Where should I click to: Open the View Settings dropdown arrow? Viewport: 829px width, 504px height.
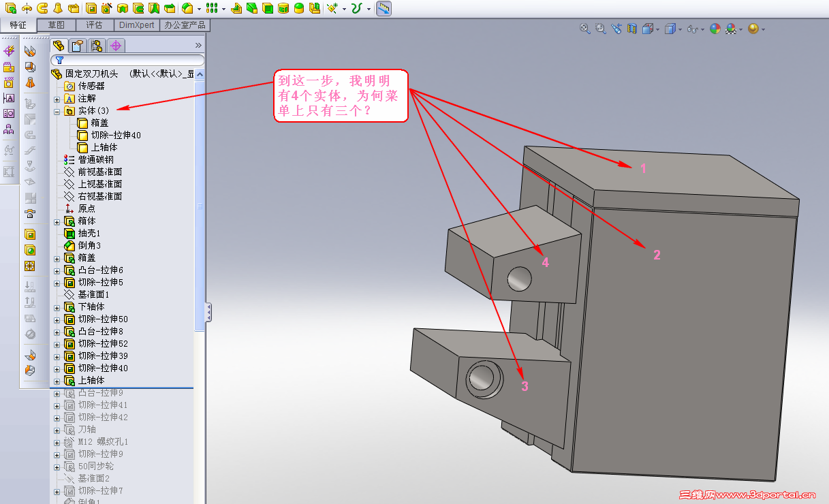click(763, 29)
